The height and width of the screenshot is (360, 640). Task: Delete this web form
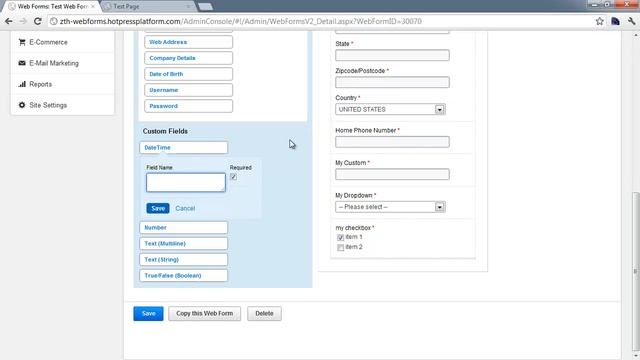pyautogui.click(x=264, y=313)
